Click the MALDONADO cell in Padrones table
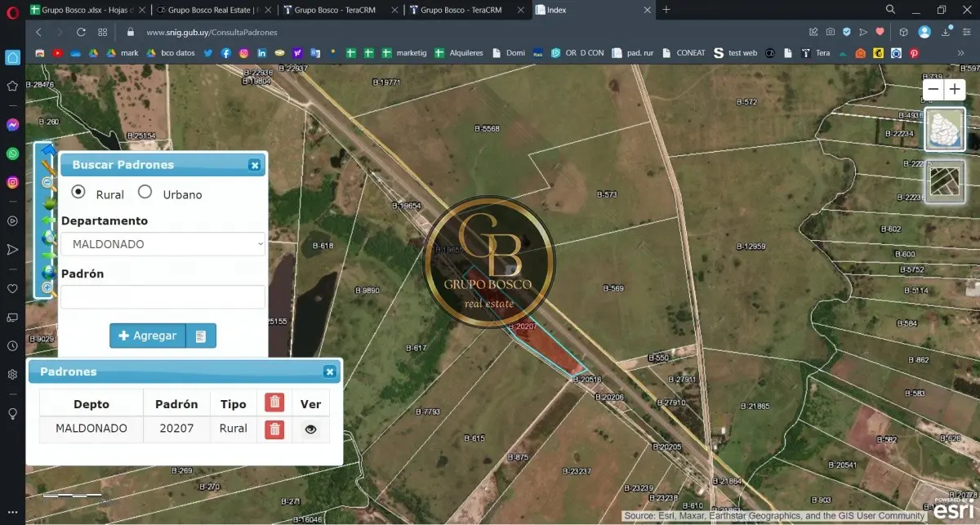This screenshot has height=525, width=980. click(91, 429)
